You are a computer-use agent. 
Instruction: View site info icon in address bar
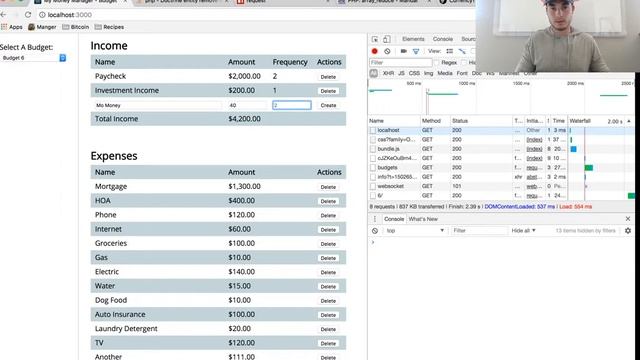point(42,15)
